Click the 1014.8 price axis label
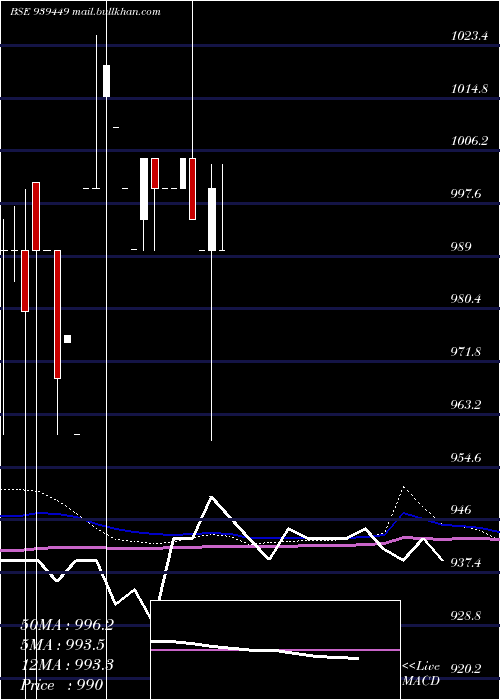The width and height of the screenshot is (500, 700). click(469, 88)
